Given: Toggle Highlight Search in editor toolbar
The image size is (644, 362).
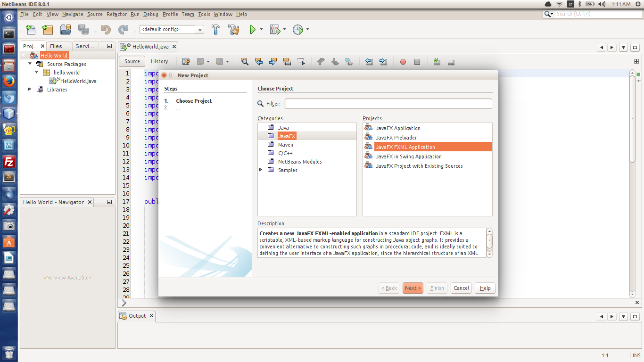Looking at the screenshot, I should tap(287, 62).
